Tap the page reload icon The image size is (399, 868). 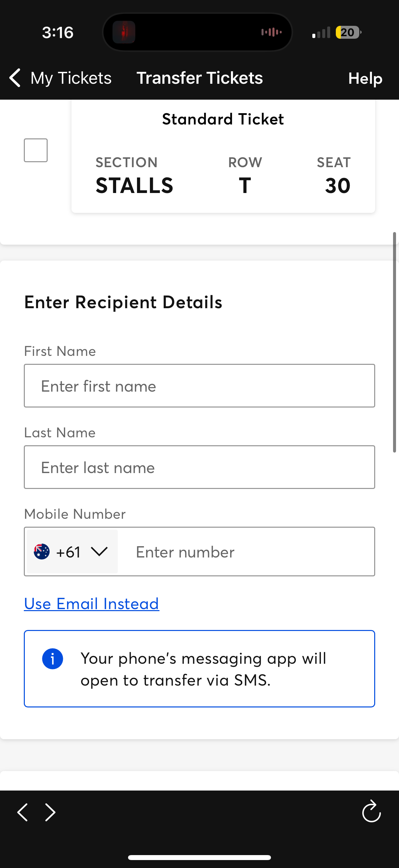(x=371, y=812)
